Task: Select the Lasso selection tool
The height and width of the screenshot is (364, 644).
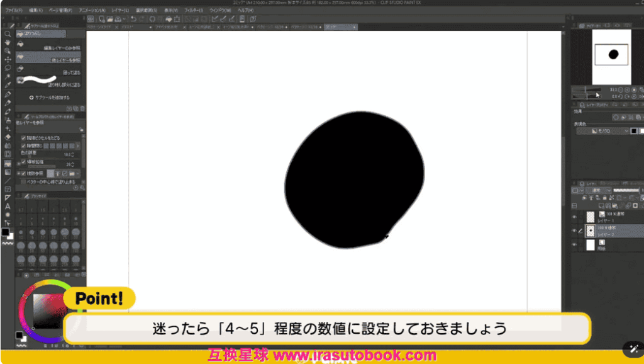Action: 8,67
